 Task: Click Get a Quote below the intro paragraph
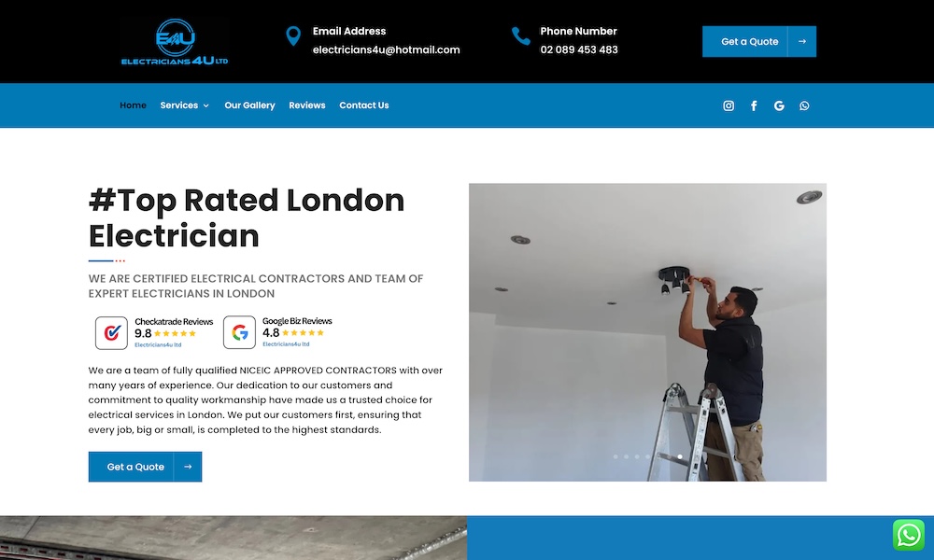(145, 467)
